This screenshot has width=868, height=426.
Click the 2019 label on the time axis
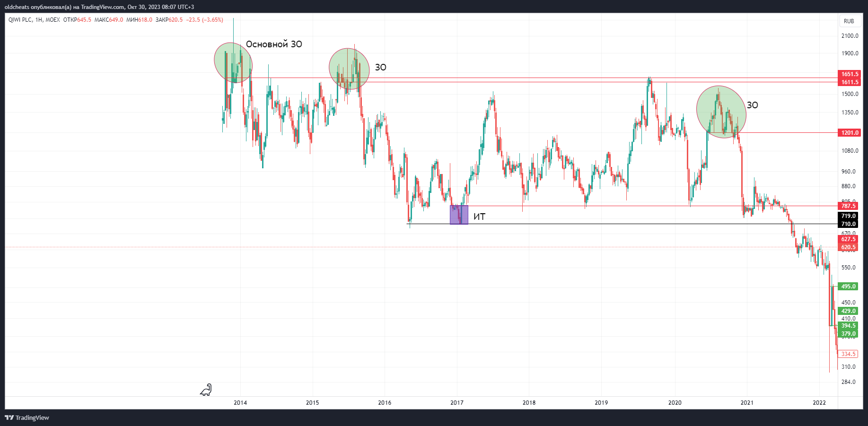pos(601,403)
